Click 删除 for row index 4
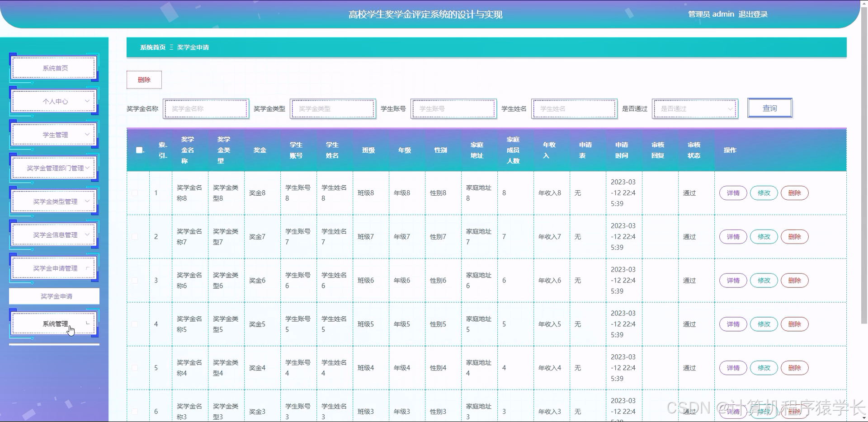The width and height of the screenshot is (868, 422). click(x=795, y=324)
